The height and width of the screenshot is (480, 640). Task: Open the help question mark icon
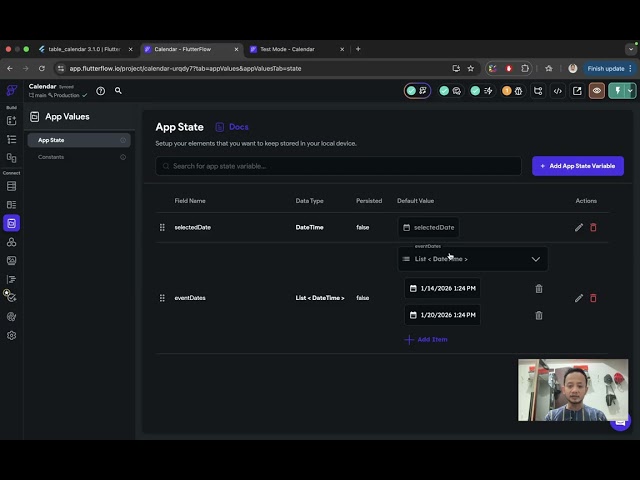[101, 91]
